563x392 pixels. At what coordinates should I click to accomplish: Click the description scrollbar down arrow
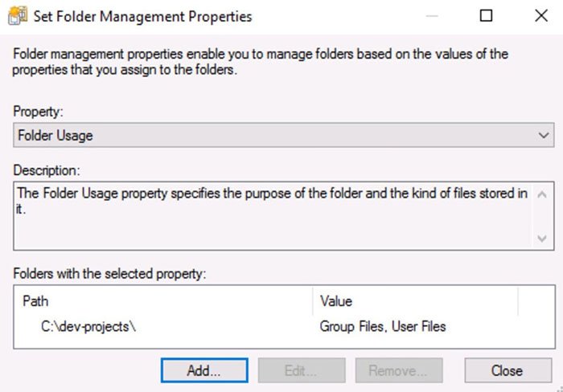542,238
